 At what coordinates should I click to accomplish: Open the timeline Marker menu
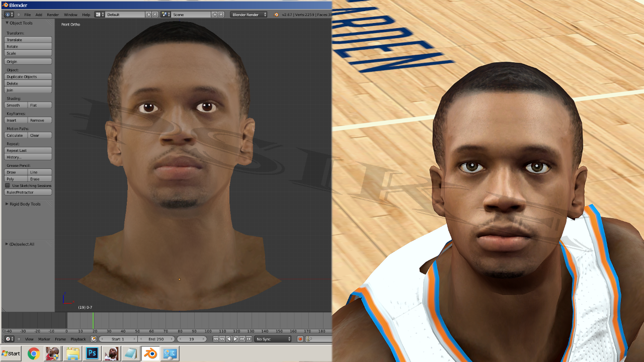[44, 339]
